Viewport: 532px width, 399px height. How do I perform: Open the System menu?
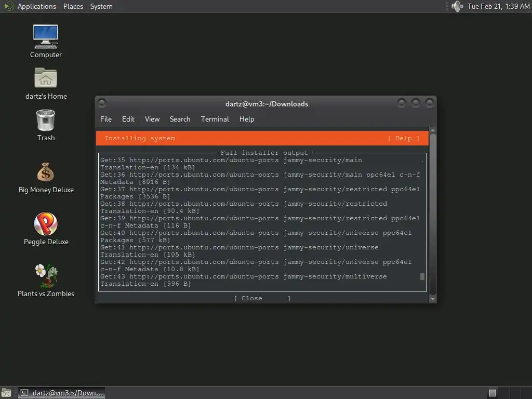pos(101,6)
